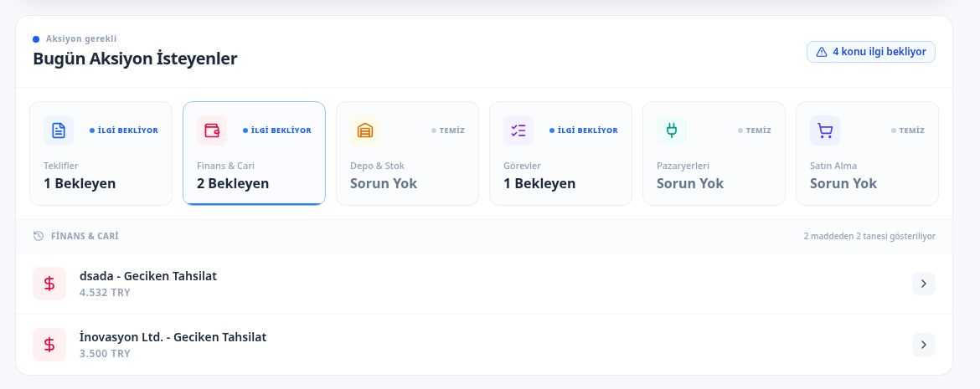Select the Depo & Stok Sorun Yok card

tap(408, 154)
